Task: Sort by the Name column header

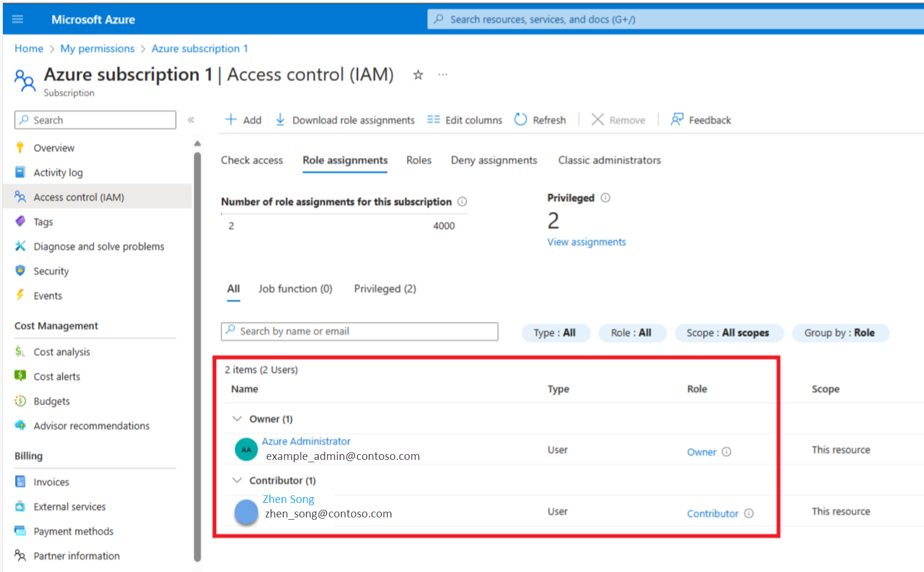Action: (245, 389)
